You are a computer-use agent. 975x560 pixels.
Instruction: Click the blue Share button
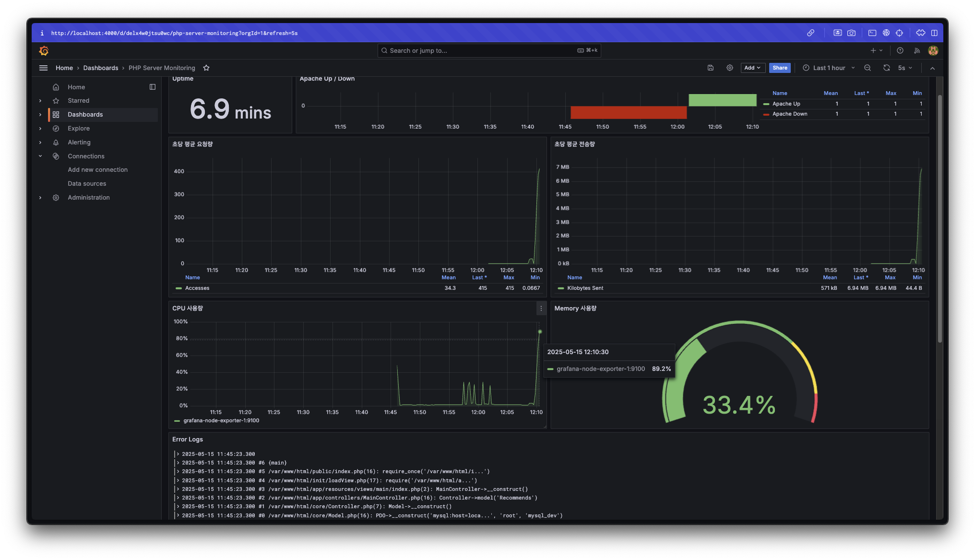pyautogui.click(x=780, y=68)
